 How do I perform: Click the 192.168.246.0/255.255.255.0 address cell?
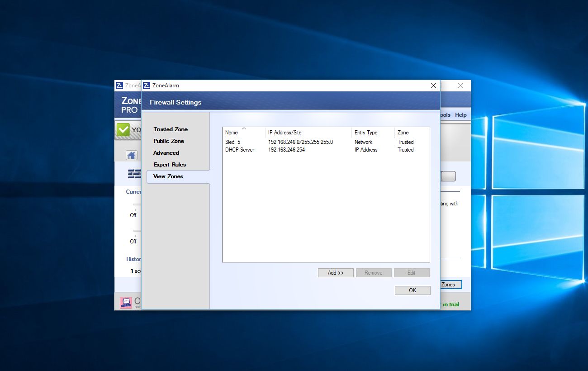tap(300, 142)
